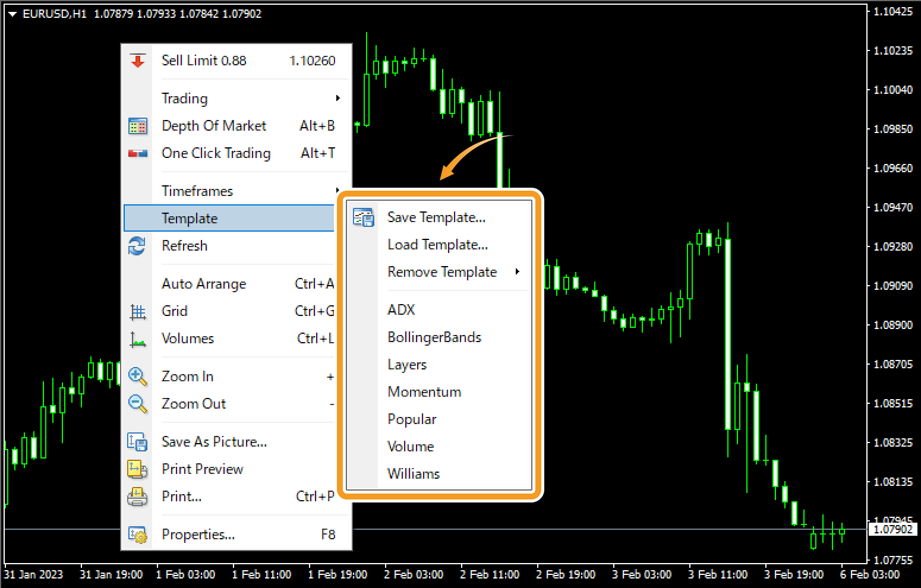This screenshot has width=921, height=588.
Task: Open Remove Template submenu entry
Action: [x=439, y=272]
